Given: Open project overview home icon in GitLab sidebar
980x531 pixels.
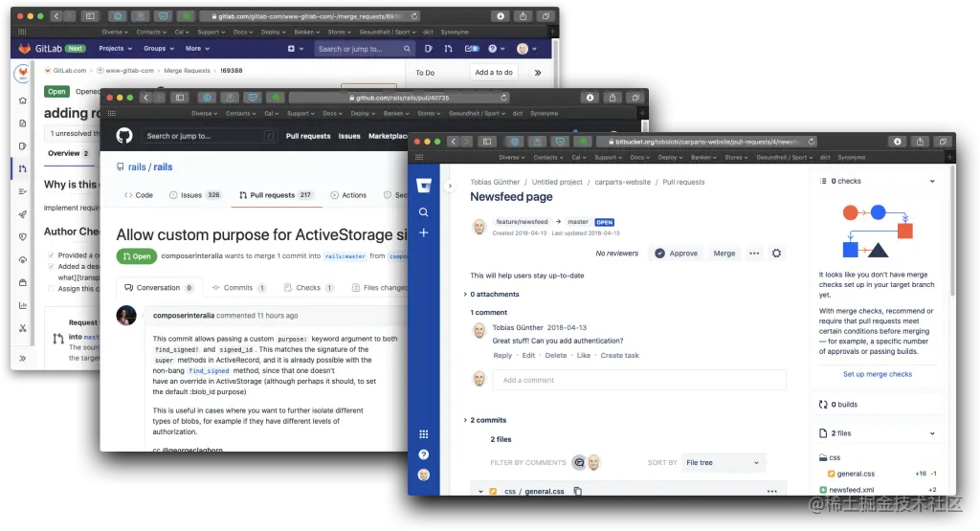Looking at the screenshot, I should [23, 100].
